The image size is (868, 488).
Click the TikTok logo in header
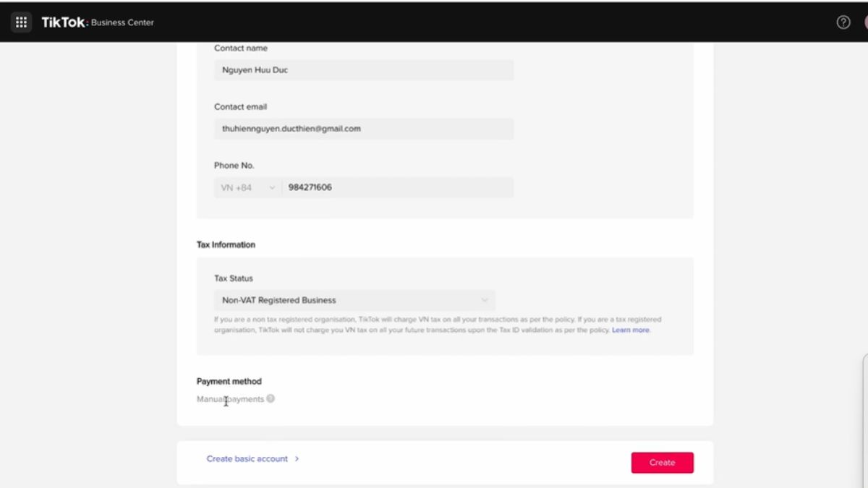tap(64, 22)
